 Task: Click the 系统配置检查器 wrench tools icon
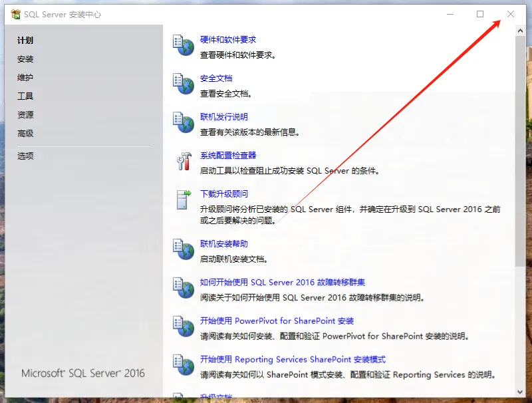pos(184,161)
